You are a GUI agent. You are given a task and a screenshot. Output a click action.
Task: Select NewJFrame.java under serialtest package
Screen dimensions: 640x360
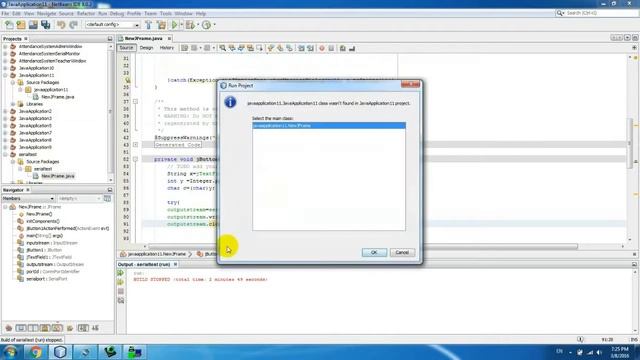pos(57,176)
